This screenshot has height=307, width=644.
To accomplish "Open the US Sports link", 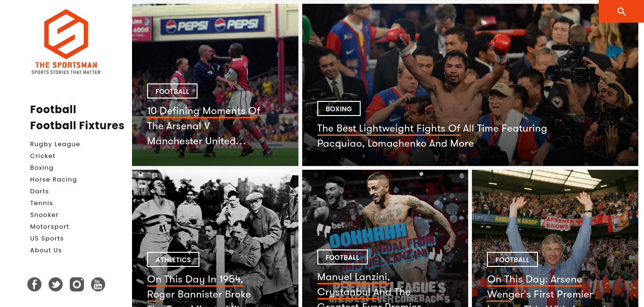I will coord(47,239).
